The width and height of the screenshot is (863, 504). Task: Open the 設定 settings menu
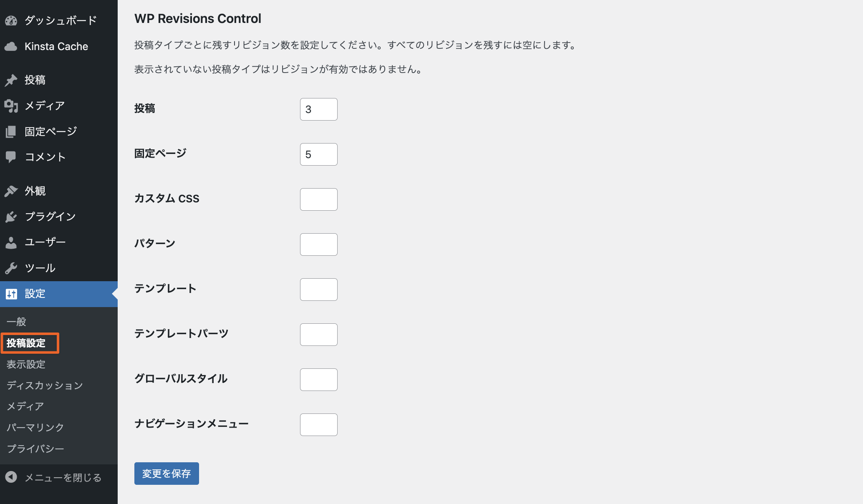click(x=35, y=294)
